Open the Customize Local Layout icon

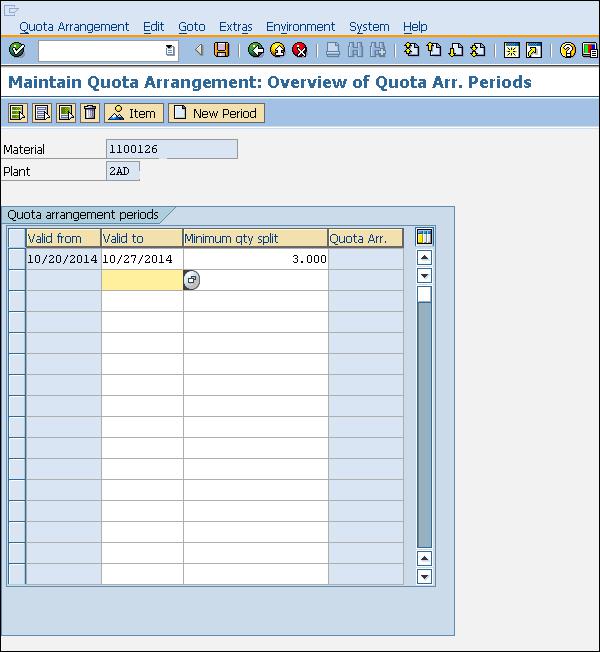pyautogui.click(x=590, y=50)
